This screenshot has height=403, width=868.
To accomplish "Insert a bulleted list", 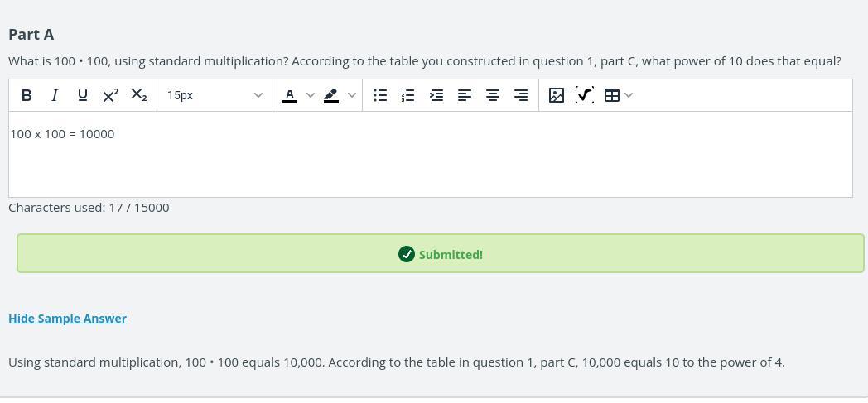I will click(x=380, y=95).
